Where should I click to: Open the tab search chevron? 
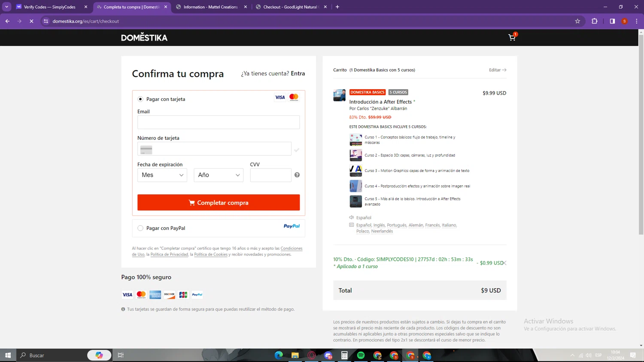pyautogui.click(x=6, y=7)
